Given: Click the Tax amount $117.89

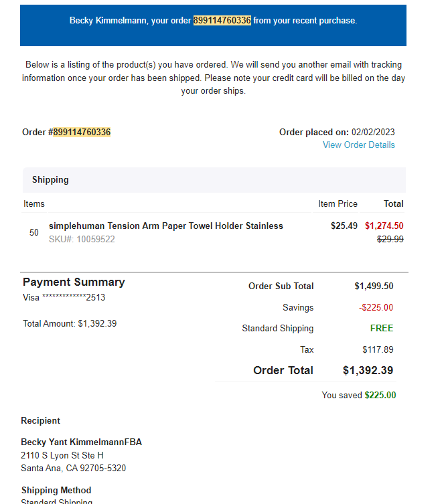Looking at the screenshot, I should [x=378, y=349].
